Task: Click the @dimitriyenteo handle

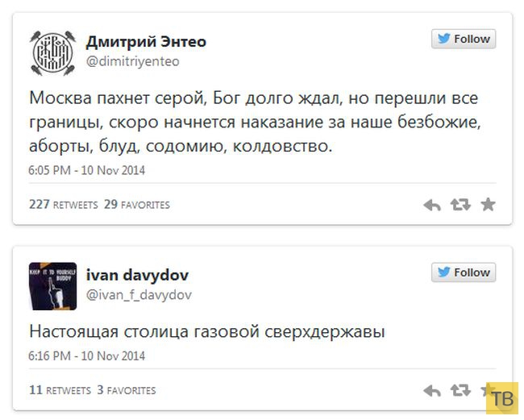Action: pyautogui.click(x=132, y=61)
